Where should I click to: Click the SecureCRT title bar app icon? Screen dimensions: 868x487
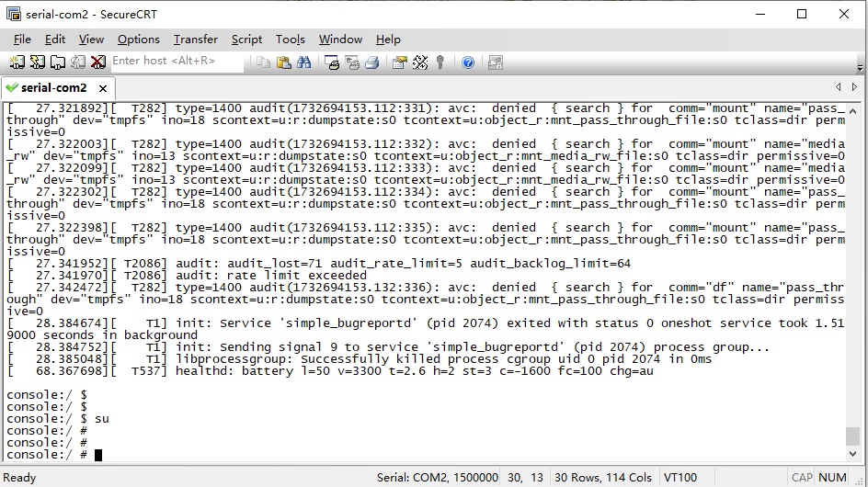[x=14, y=14]
